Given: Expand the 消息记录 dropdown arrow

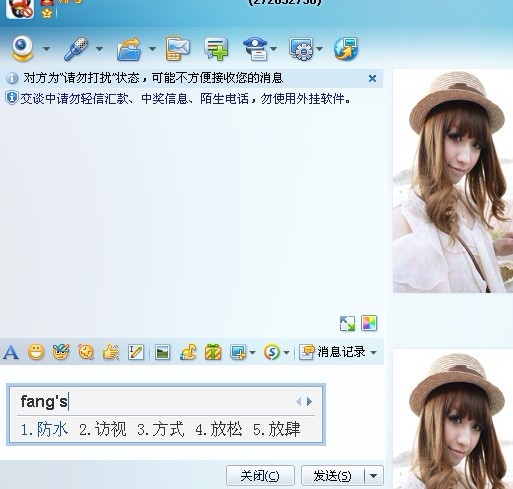Looking at the screenshot, I should click(374, 352).
